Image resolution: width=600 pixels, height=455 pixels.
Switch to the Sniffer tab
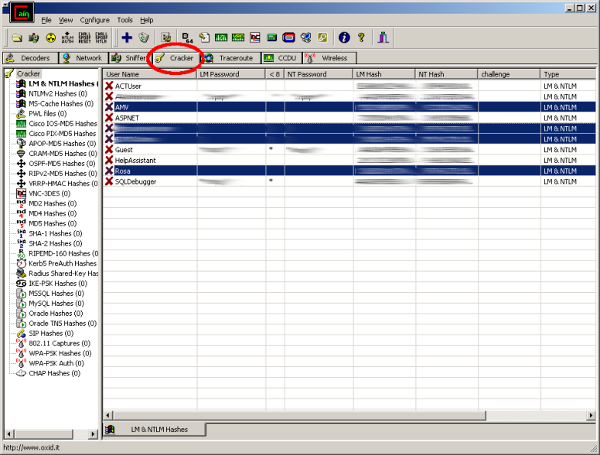point(130,58)
